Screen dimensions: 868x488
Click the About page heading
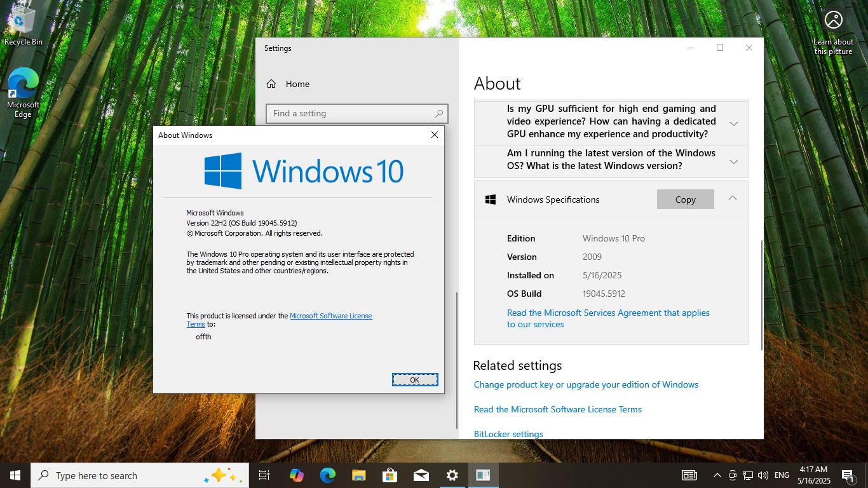(498, 84)
